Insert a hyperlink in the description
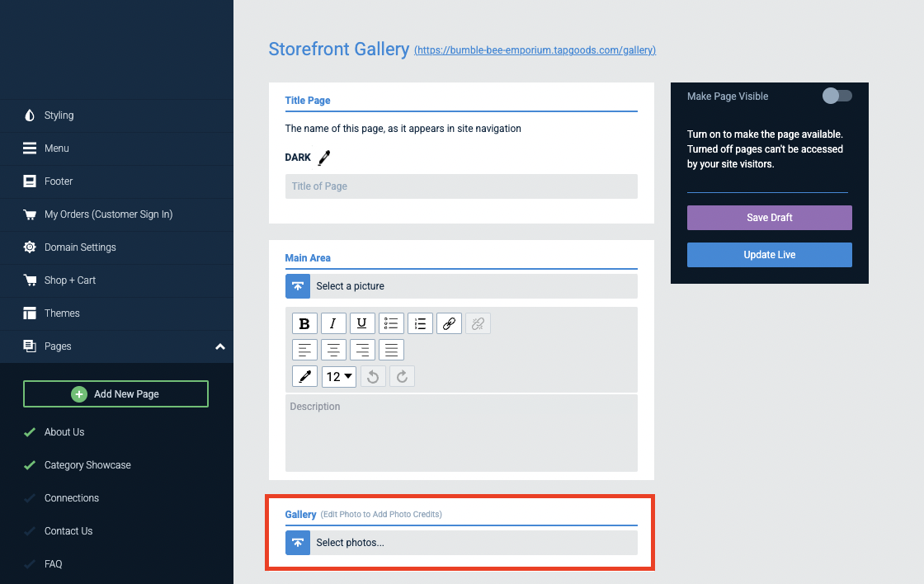This screenshot has width=924, height=584. 449,323
